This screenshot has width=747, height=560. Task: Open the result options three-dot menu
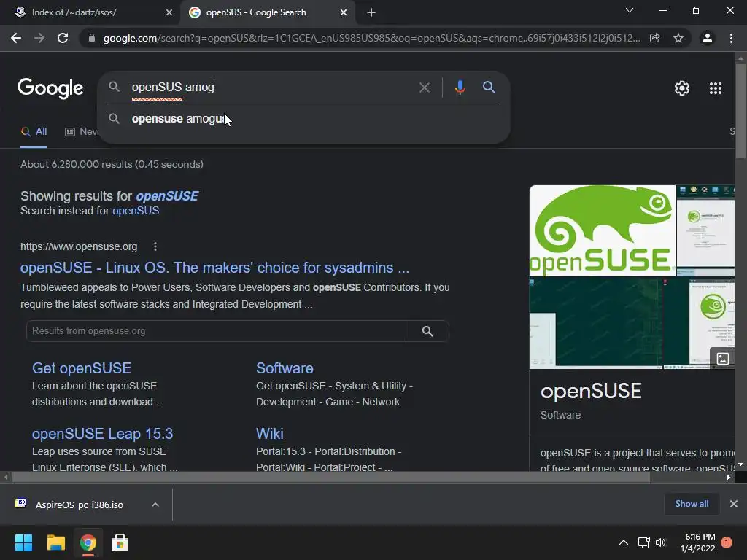(155, 246)
